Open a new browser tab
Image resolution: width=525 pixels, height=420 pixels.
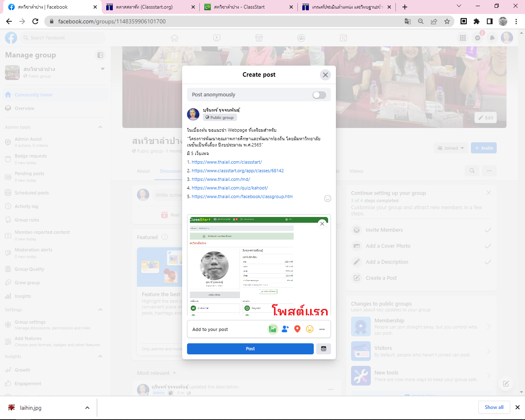(405, 7)
